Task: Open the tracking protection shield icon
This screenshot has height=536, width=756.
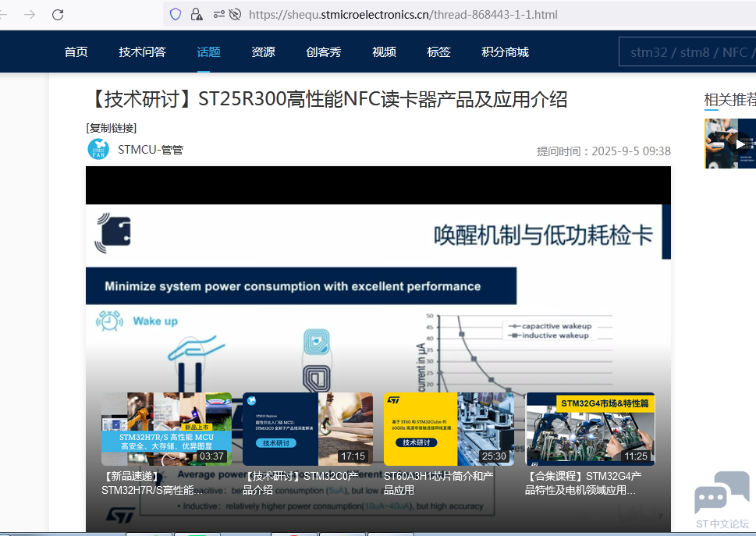Action: [x=174, y=13]
